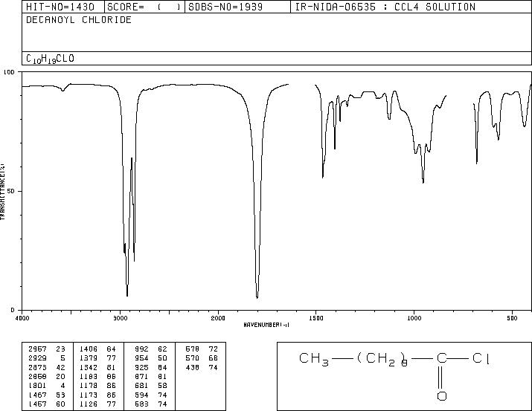Select the 2873 entry in the peak table
This screenshot has height=411, width=532.
pos(46,367)
